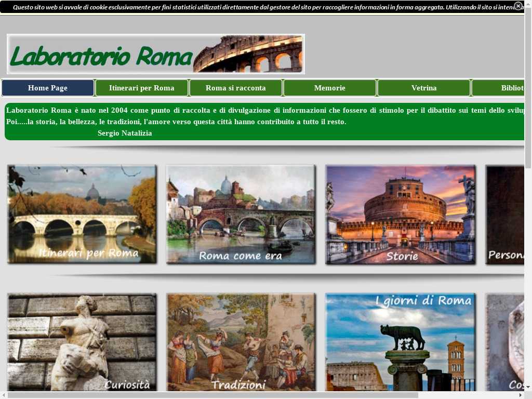This screenshot has width=532, height=399.
Task: Click the horizontal scrollbar left arrow
Action: coord(4,395)
